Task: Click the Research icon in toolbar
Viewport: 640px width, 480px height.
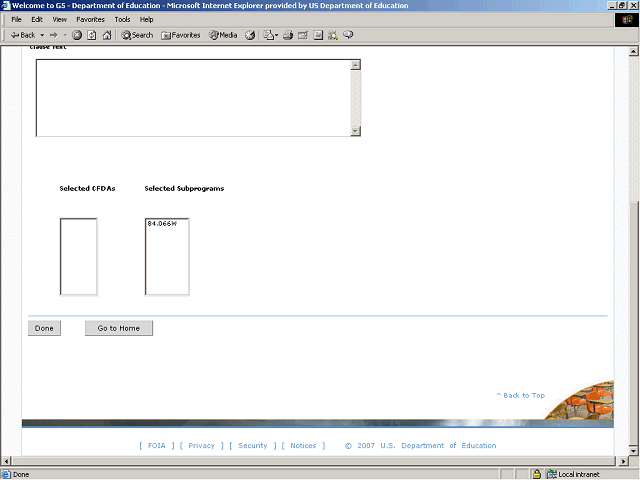Action: tap(333, 35)
